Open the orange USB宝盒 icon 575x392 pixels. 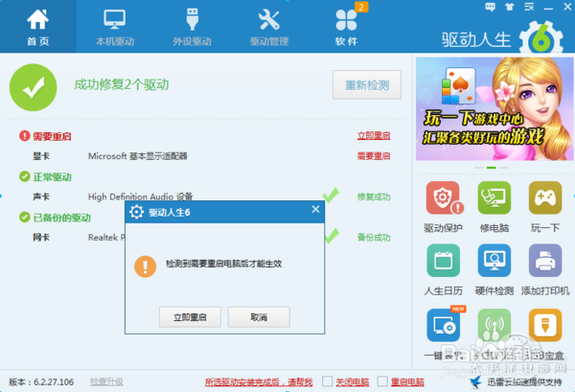(x=545, y=326)
